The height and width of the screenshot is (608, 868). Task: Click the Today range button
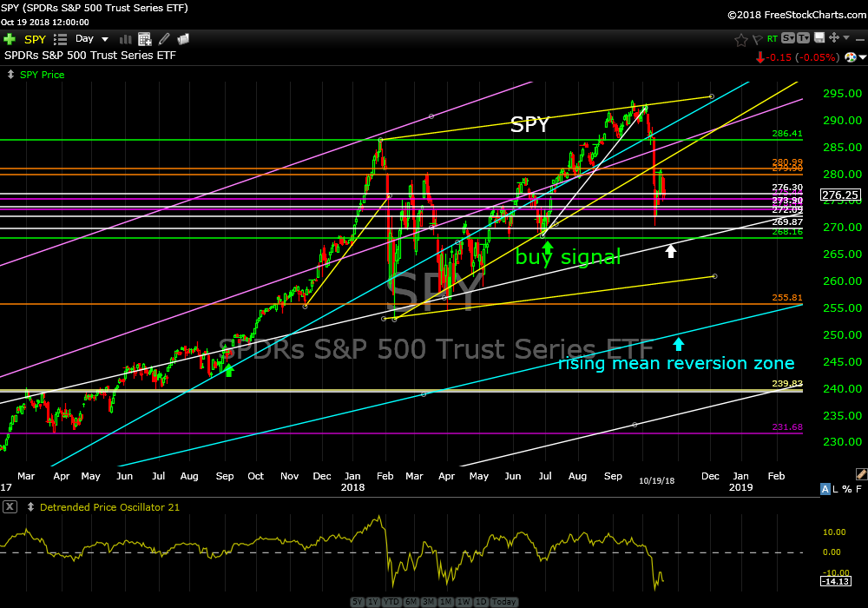click(503, 602)
